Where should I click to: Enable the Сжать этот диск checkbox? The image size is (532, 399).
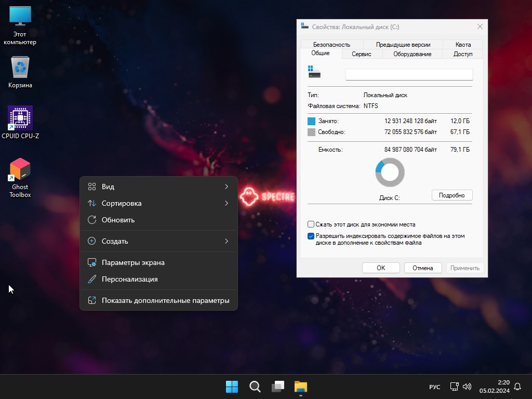[311, 224]
